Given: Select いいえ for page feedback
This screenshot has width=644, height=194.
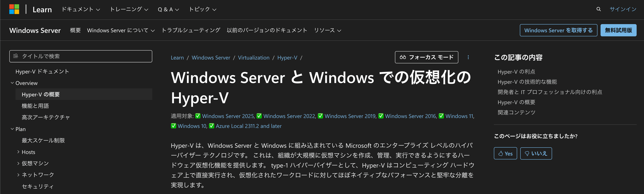Looking at the screenshot, I should (536, 153).
